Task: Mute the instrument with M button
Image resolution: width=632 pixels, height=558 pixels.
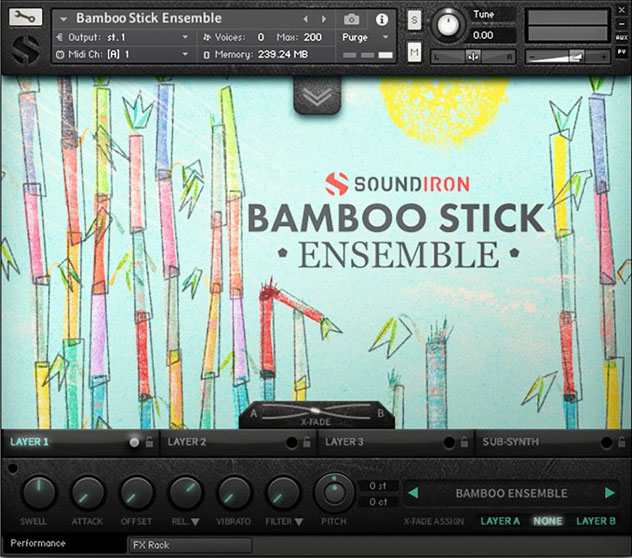Action: [x=414, y=51]
